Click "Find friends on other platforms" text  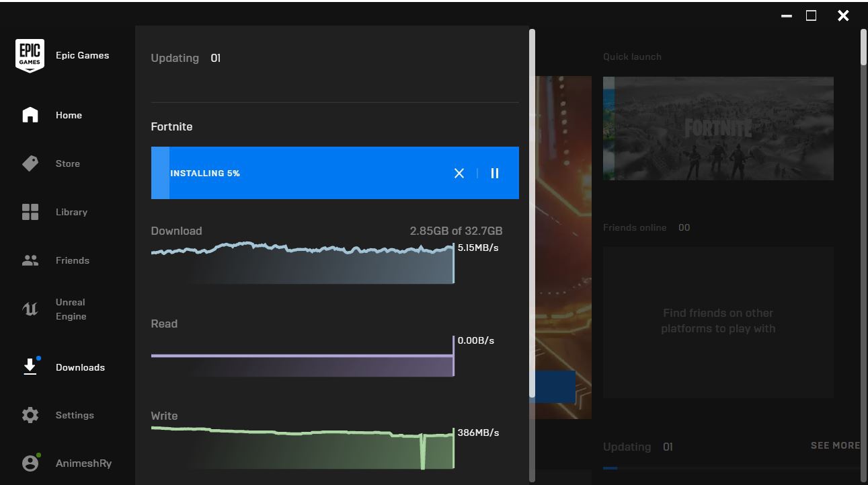point(718,321)
